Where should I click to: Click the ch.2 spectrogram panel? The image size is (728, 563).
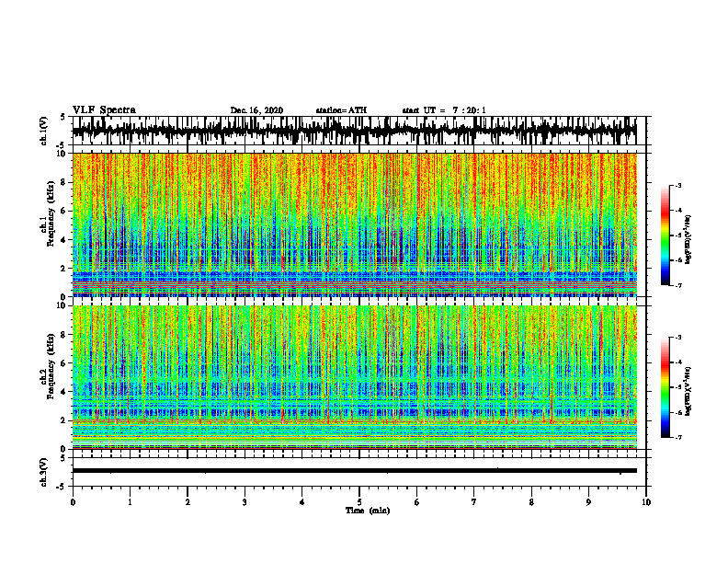[355, 377]
